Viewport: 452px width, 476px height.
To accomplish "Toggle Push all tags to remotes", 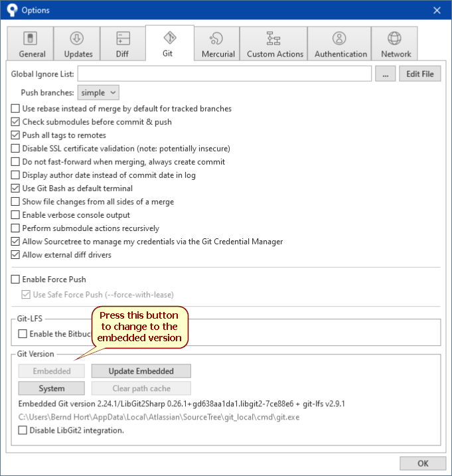I will (15, 135).
